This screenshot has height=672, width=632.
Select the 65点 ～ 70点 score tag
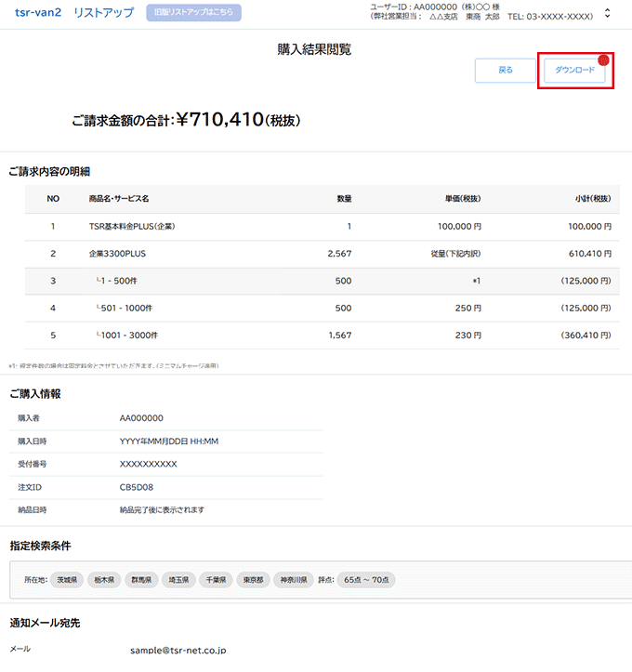point(366,579)
